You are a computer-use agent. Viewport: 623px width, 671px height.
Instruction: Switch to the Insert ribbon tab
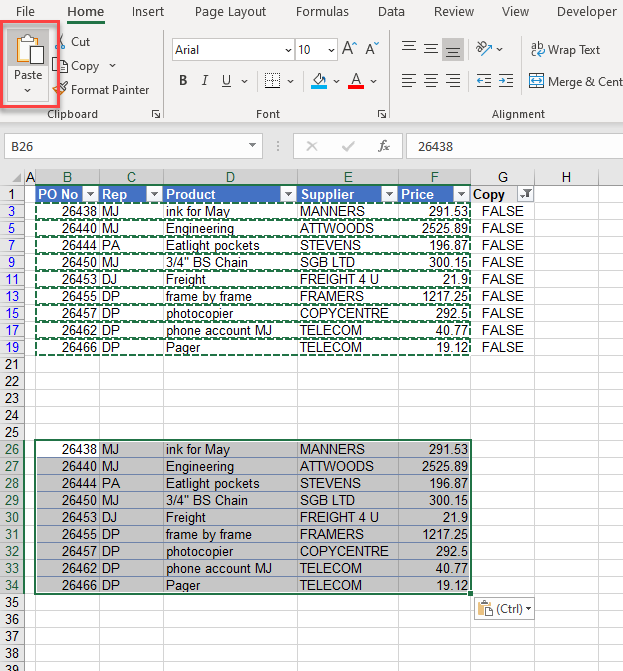click(148, 12)
